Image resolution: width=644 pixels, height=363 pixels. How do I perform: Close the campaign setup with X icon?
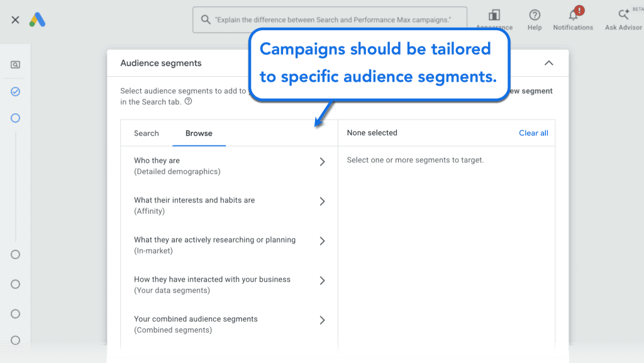click(x=15, y=20)
